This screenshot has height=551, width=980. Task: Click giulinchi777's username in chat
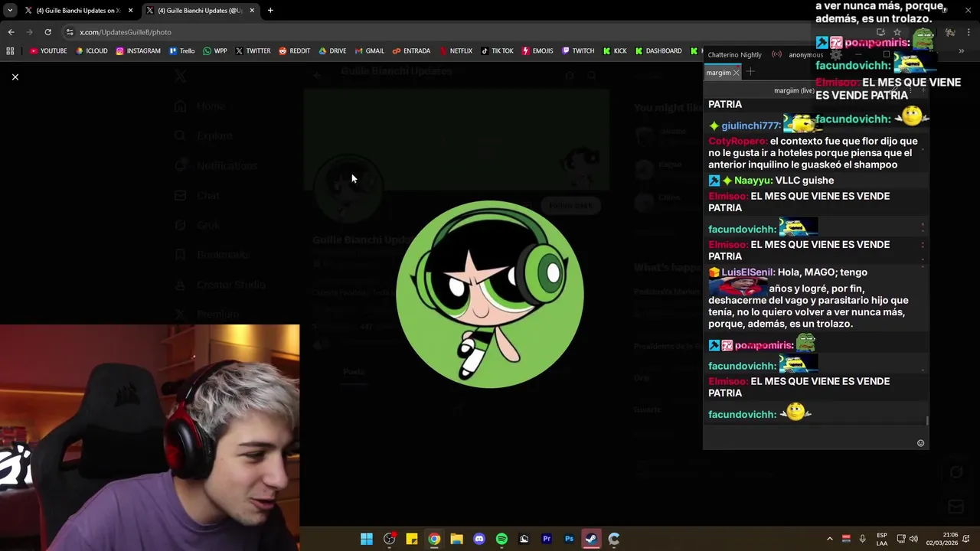click(x=751, y=126)
